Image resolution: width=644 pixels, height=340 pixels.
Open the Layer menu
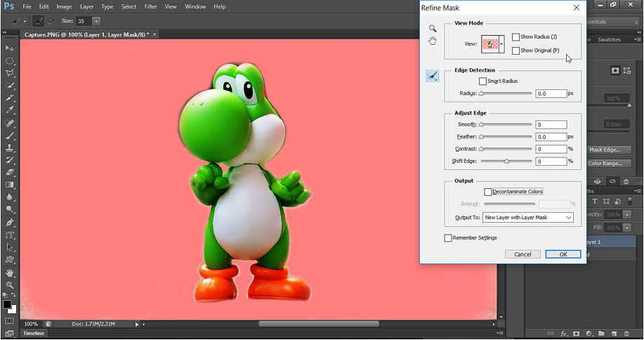pos(86,6)
